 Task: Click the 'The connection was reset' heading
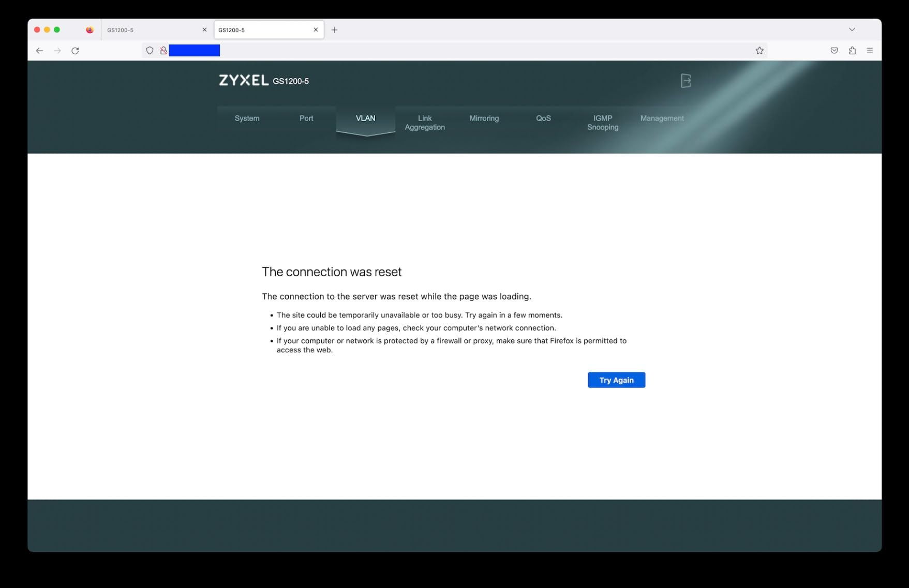(x=332, y=272)
